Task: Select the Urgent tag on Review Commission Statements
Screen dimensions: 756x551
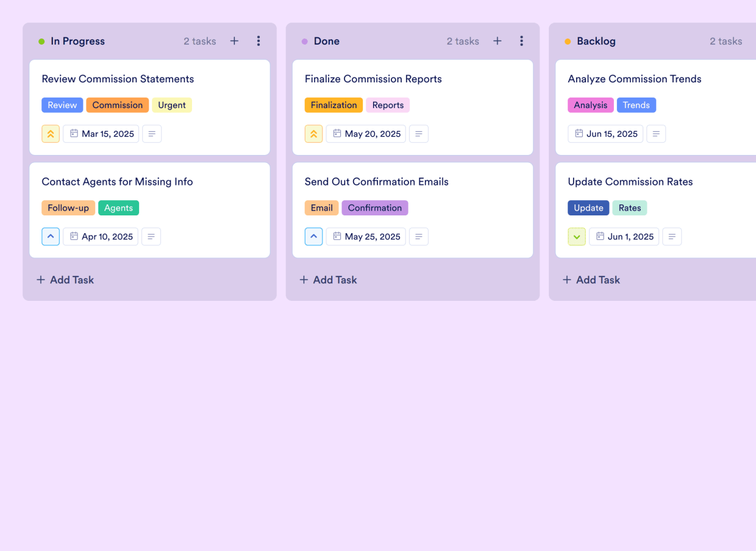Action: (x=172, y=105)
